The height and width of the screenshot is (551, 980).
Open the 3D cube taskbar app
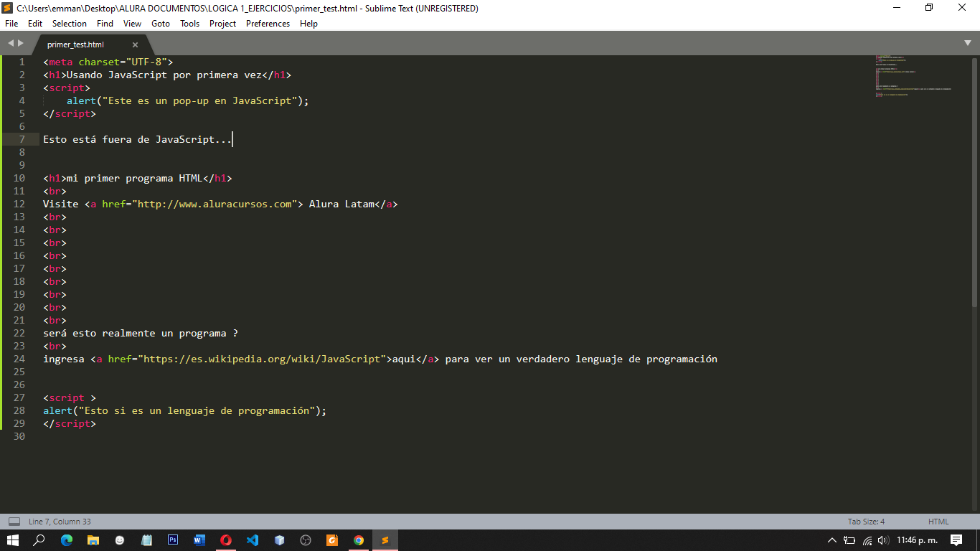tap(279, 540)
